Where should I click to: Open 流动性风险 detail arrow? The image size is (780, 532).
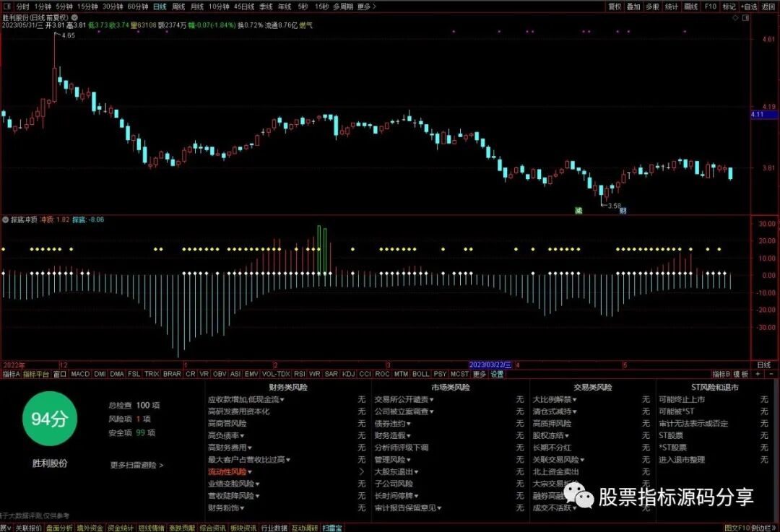(362, 471)
